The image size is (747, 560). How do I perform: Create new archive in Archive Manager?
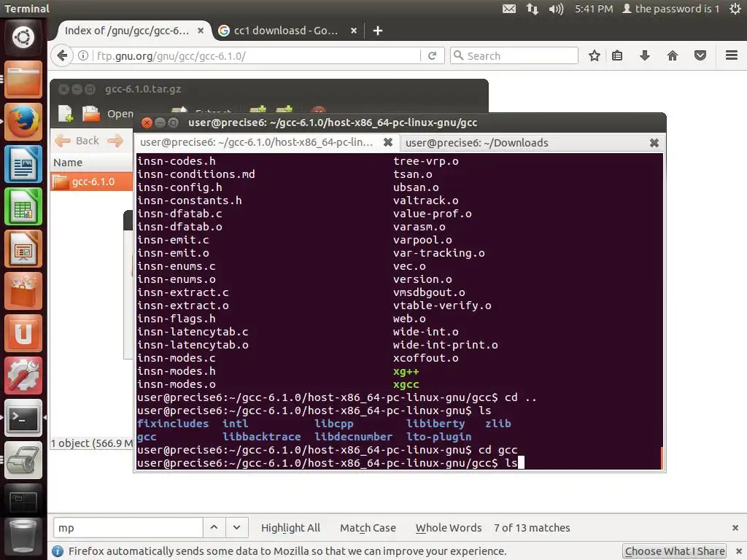(65, 113)
